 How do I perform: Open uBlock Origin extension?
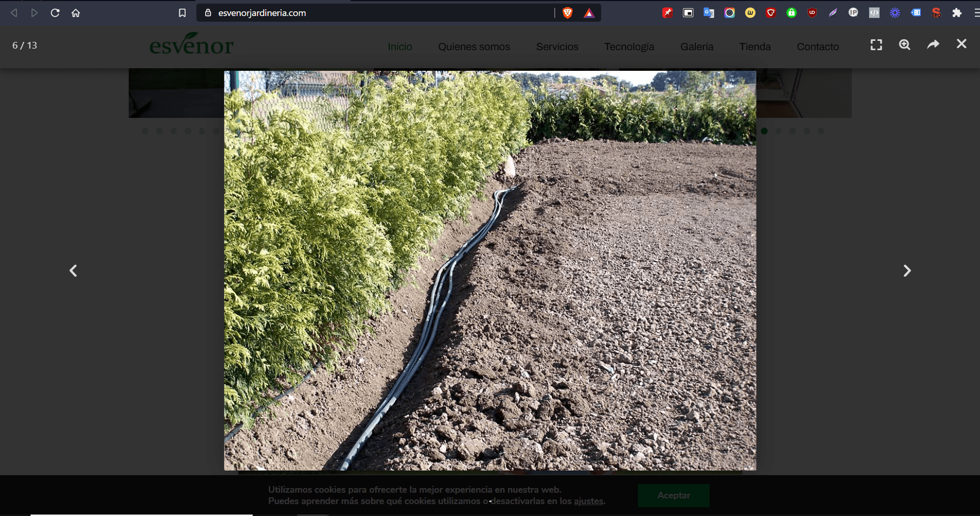click(x=812, y=13)
